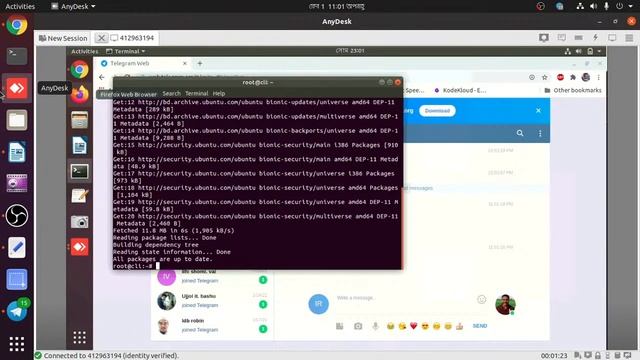Open Terminal from the local Ubuntu dock

pyautogui.click(x=17, y=56)
